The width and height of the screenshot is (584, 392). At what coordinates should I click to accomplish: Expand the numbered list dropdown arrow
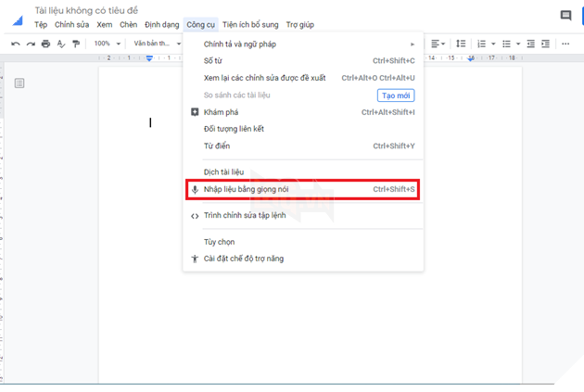pos(493,44)
